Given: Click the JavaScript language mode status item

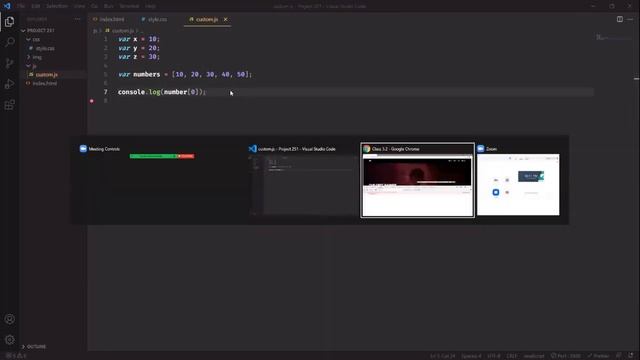Looking at the screenshot, I should [x=533, y=356].
